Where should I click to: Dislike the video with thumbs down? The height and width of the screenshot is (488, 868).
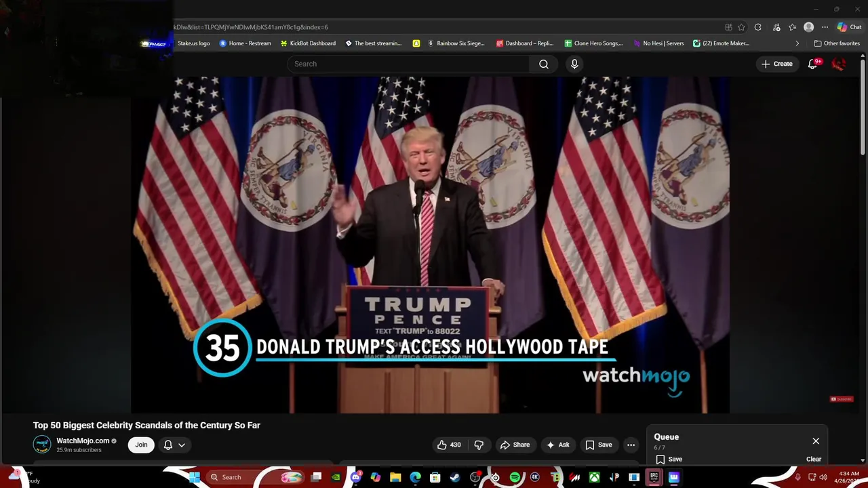click(479, 445)
